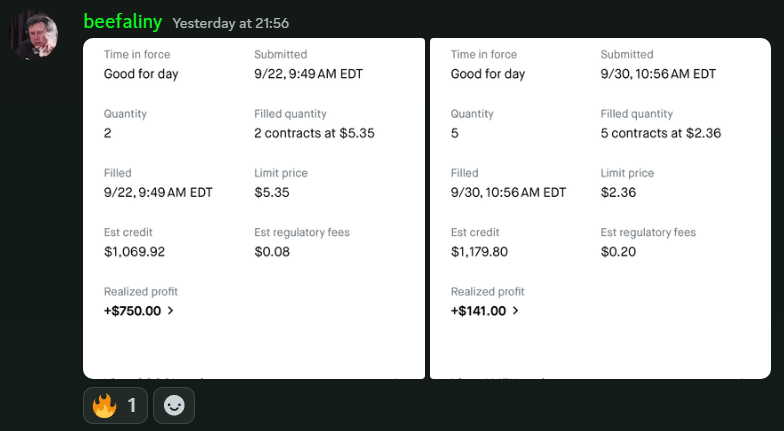Click the $5.35 limit price value
The width and height of the screenshot is (784, 431).
(272, 192)
